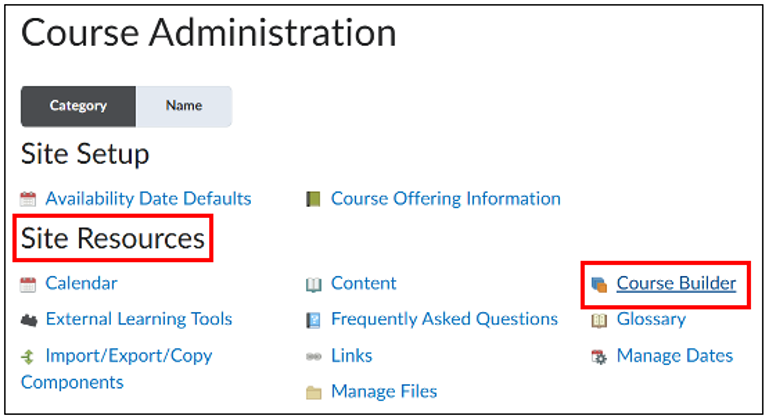
Task: Click the calendar icon beside Availability Date Defaults
Action: (28, 199)
